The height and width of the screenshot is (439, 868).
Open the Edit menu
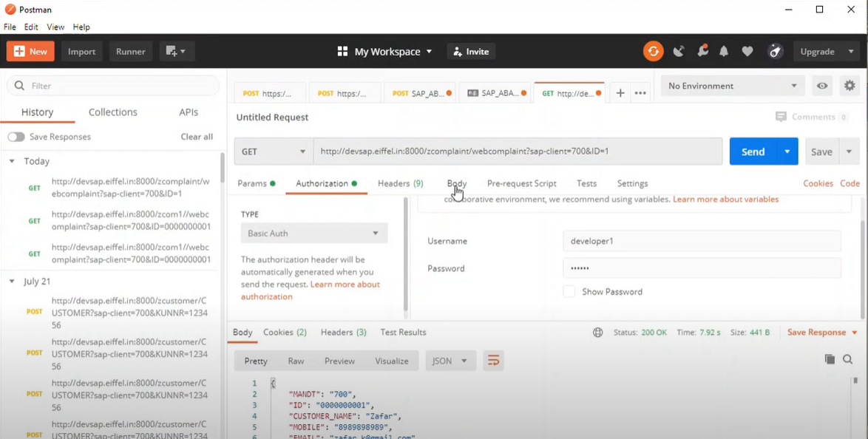coord(31,27)
